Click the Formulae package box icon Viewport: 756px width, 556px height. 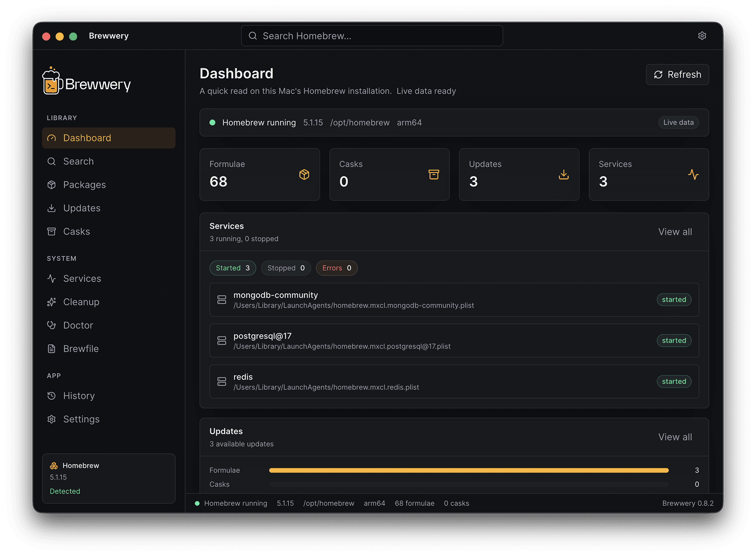coord(304,174)
